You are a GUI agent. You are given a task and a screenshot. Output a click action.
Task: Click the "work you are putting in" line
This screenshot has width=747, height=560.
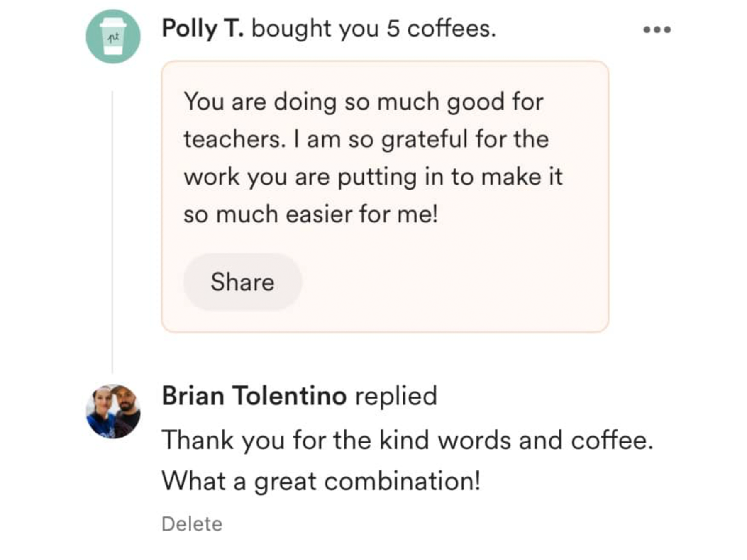[373, 177]
